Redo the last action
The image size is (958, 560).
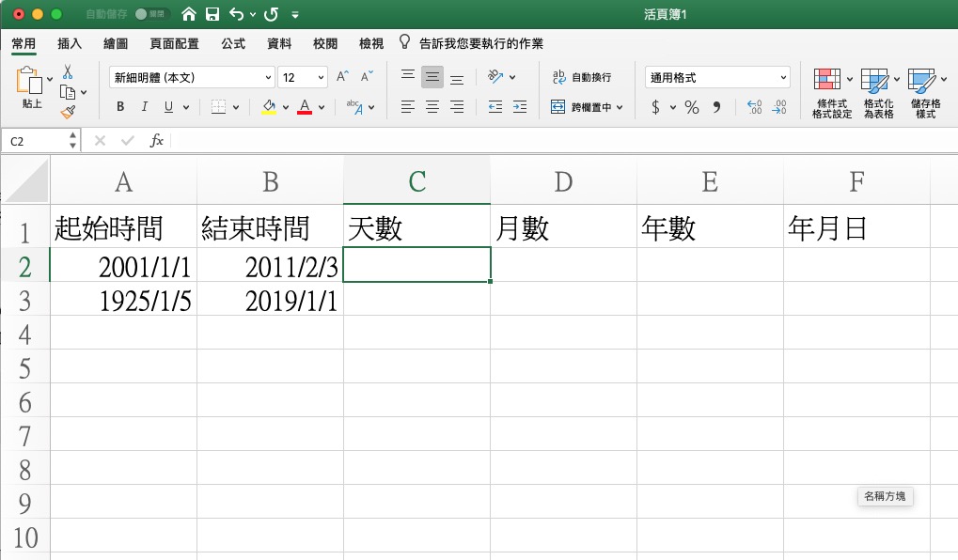coord(272,14)
